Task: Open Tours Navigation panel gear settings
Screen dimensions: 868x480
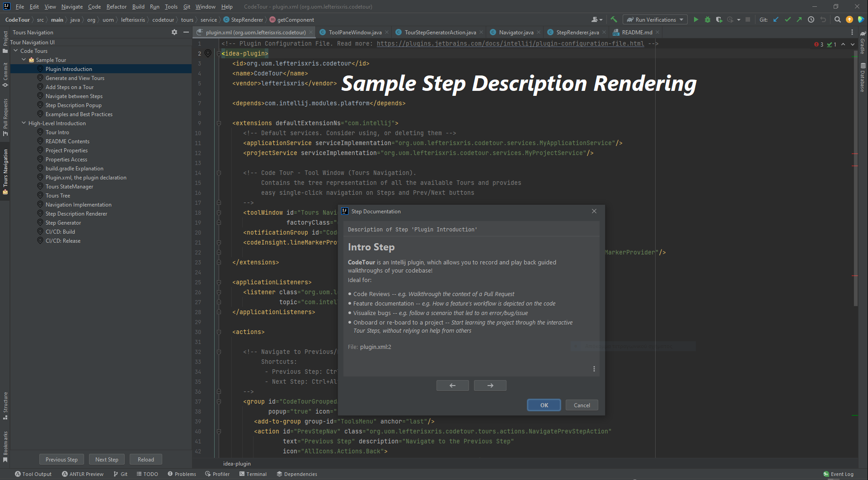Action: 174,32
